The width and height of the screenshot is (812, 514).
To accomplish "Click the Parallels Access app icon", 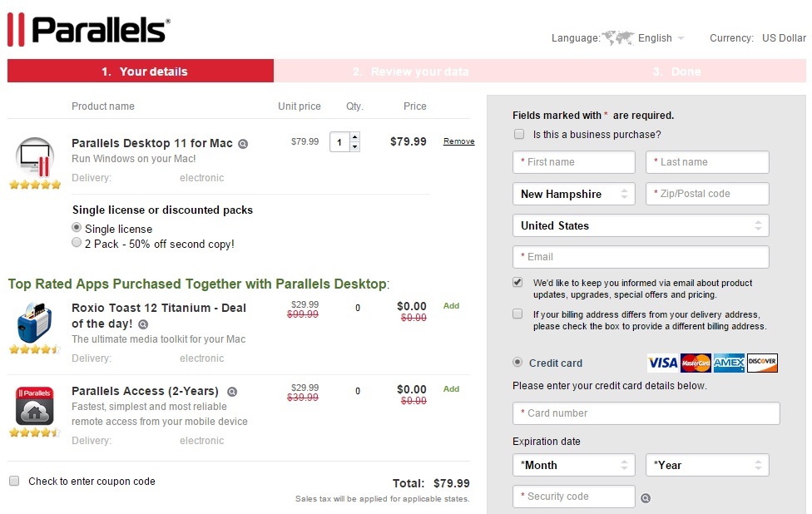I will tap(35, 407).
